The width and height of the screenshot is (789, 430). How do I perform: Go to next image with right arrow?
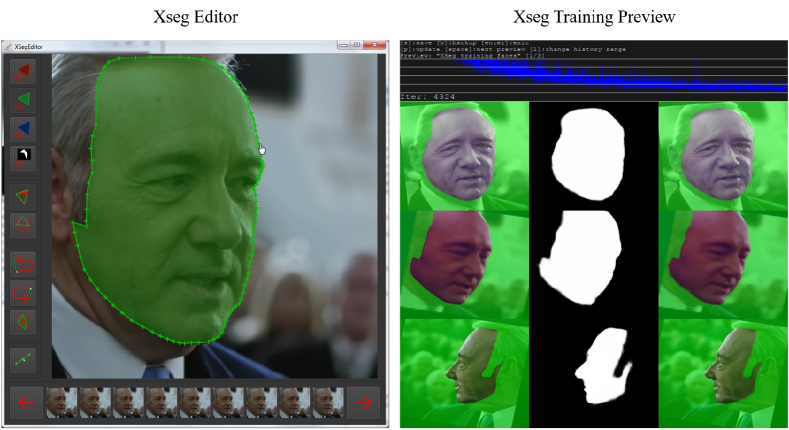coord(364,402)
